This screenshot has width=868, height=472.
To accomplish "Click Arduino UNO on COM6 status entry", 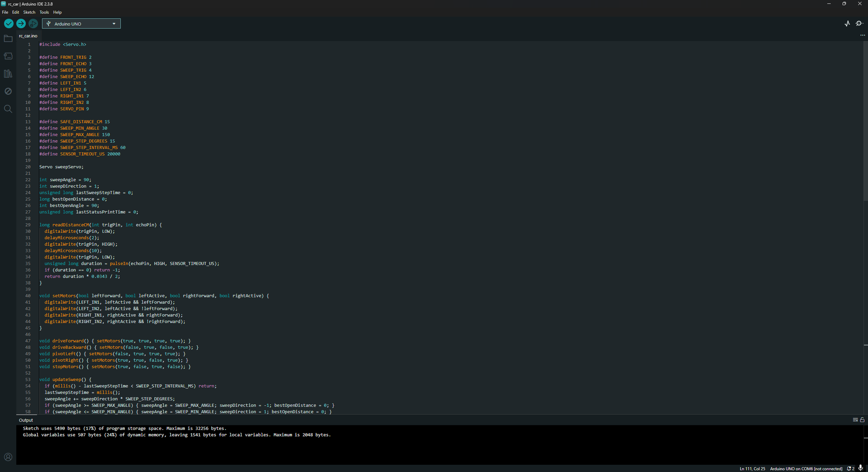I will point(806,468).
